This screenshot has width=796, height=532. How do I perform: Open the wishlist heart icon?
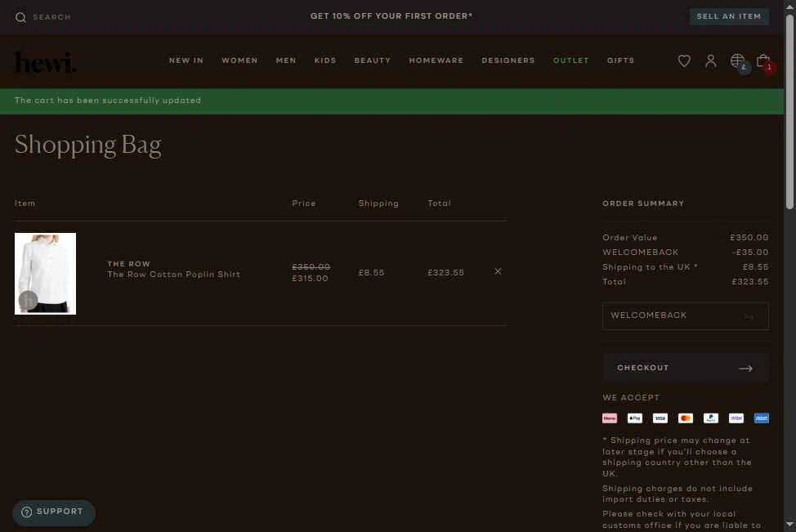(x=684, y=61)
